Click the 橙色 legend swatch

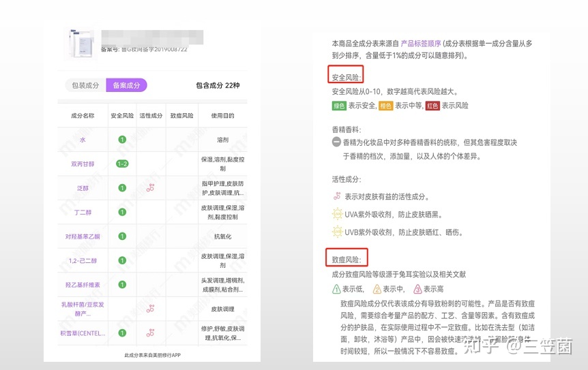[x=385, y=106]
